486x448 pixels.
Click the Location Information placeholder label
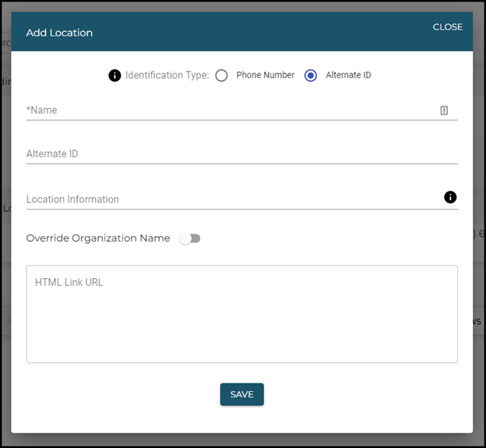pos(72,199)
